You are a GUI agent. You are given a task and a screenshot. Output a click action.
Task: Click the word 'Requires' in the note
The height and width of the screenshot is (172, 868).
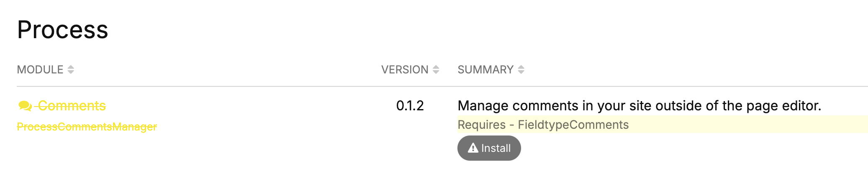pyautogui.click(x=481, y=125)
